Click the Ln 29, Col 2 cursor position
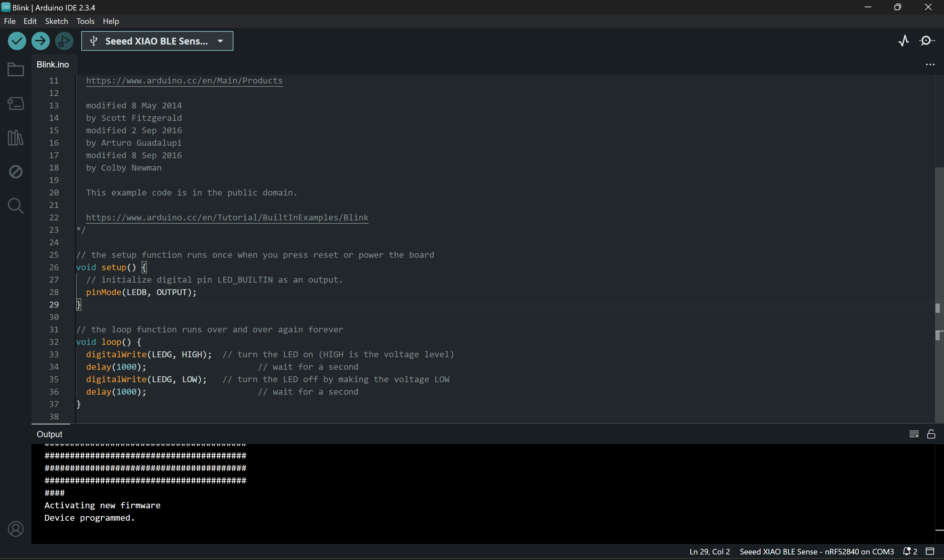The height and width of the screenshot is (560, 944). [x=710, y=552]
